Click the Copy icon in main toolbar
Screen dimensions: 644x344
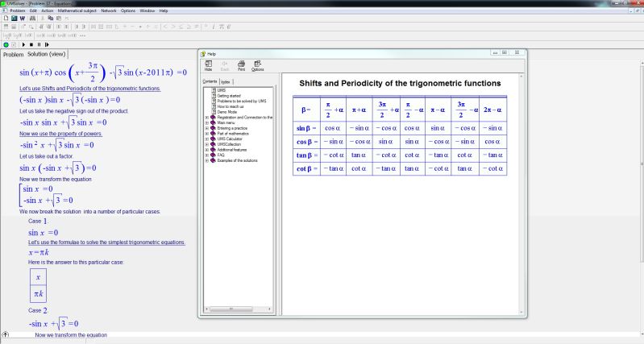pyautogui.click(x=51, y=19)
